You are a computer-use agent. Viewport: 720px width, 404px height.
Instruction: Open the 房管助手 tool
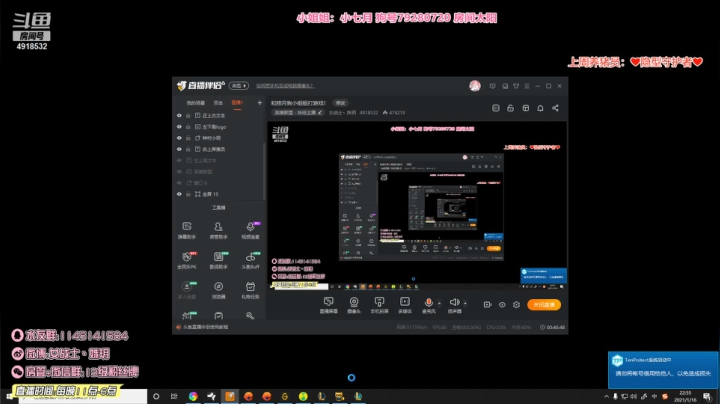tap(219, 230)
